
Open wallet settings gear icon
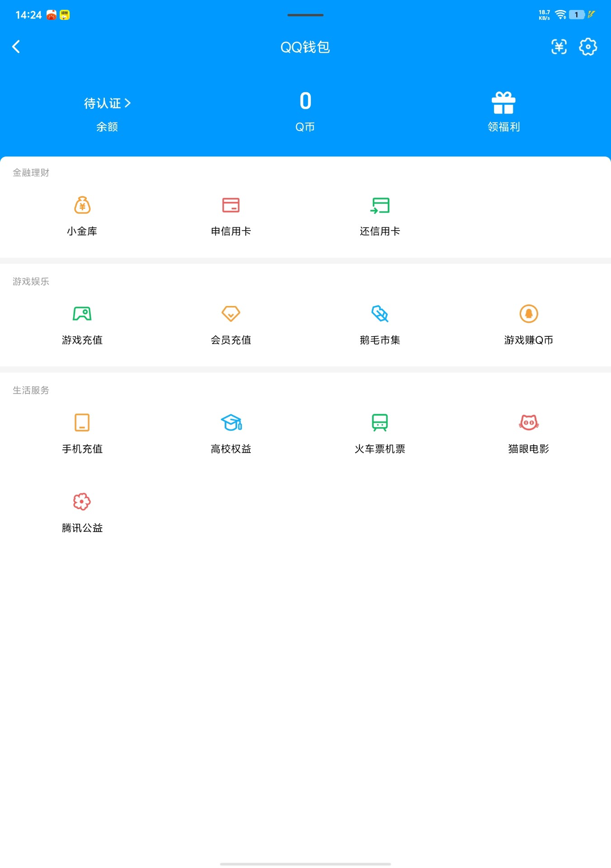(x=588, y=47)
